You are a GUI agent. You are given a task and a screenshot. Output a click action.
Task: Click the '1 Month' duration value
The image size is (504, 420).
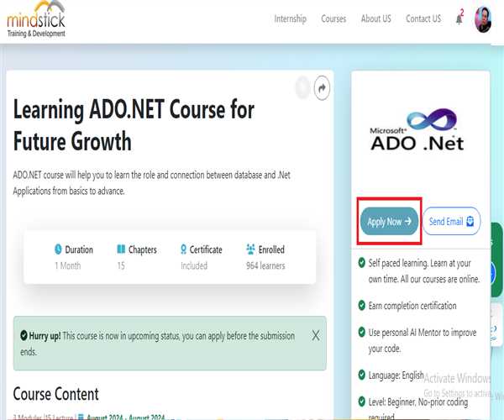coord(67,265)
